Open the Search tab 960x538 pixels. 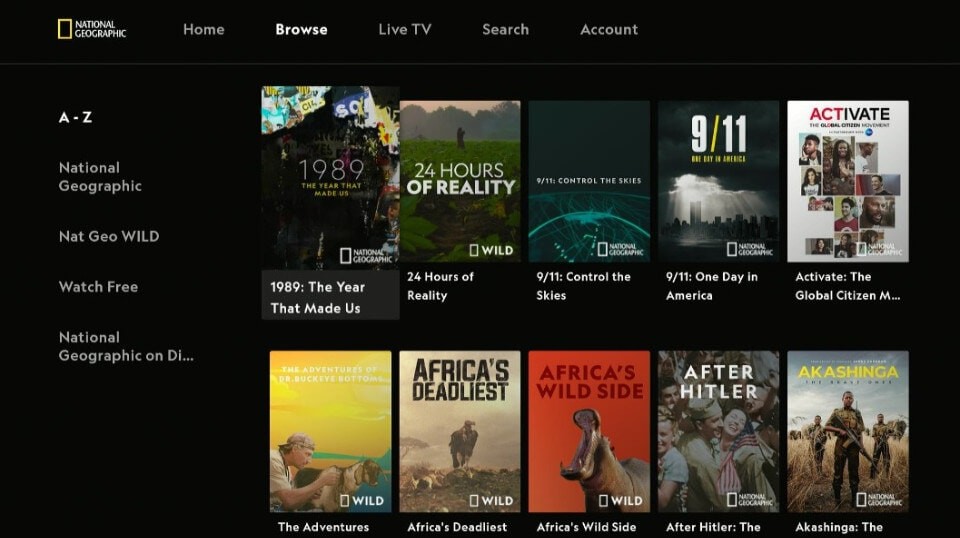point(505,29)
